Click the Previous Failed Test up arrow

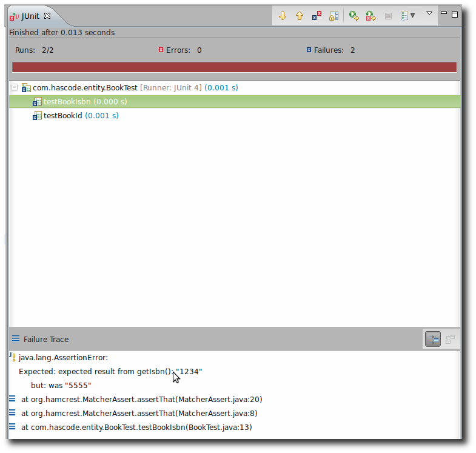tap(300, 16)
